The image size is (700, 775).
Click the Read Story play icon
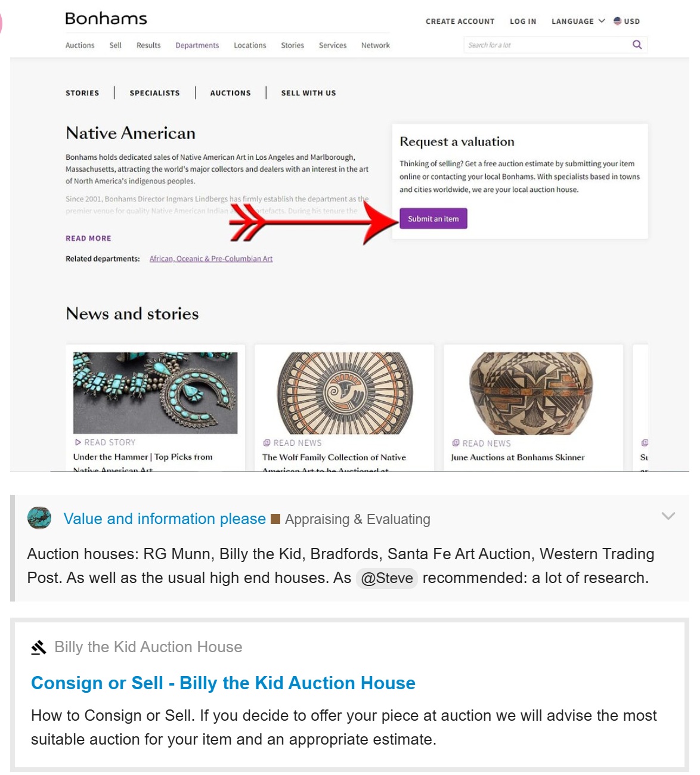78,442
